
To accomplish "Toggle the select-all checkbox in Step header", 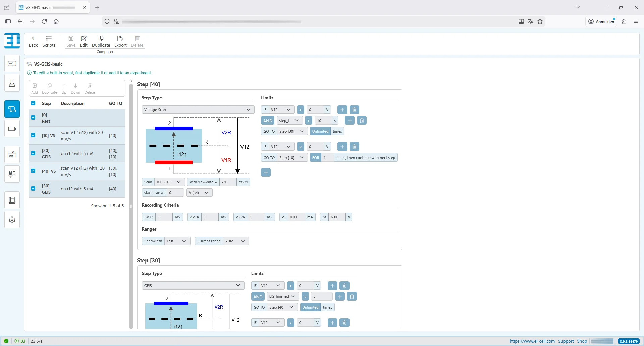I will [x=33, y=103].
